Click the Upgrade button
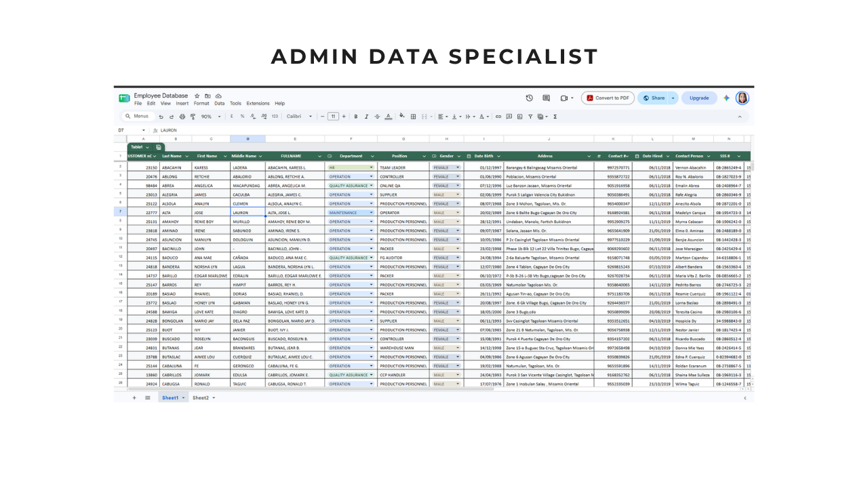Viewport: 868px width, 488px height. 699,98
